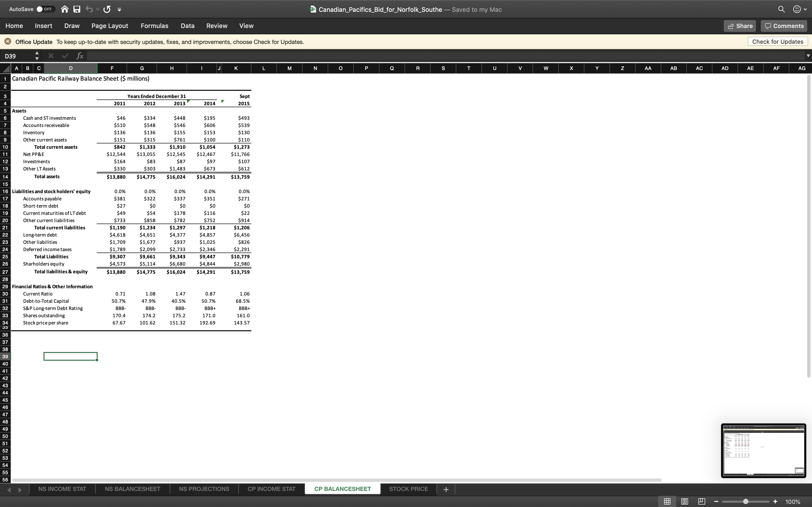Click the fx insert function icon
Screen dimensions: 812x507
[x=80, y=56]
